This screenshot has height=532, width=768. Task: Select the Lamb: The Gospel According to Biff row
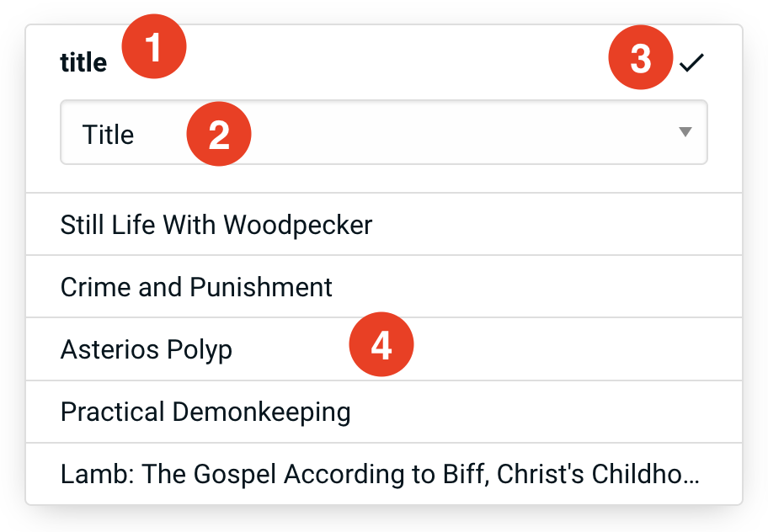click(x=384, y=474)
